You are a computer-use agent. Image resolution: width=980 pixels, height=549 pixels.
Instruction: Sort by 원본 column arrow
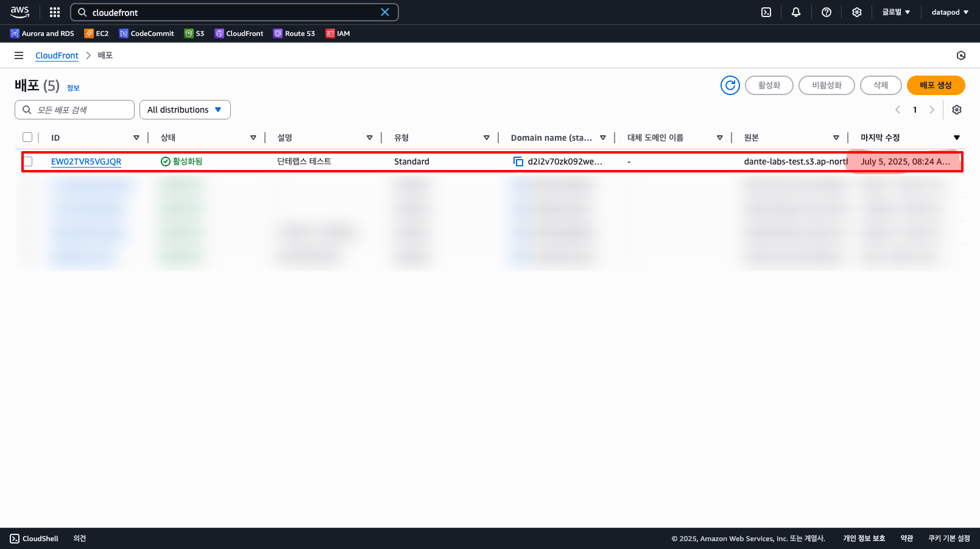coord(836,138)
